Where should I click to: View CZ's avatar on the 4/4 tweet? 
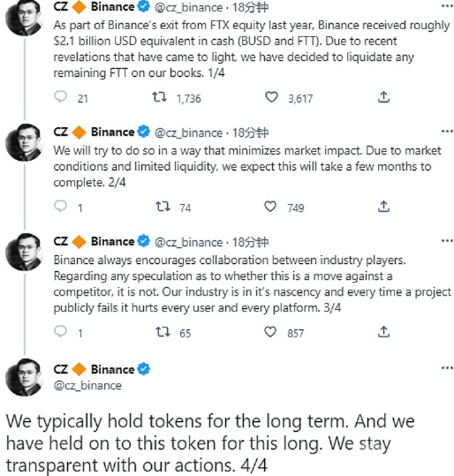25,377
